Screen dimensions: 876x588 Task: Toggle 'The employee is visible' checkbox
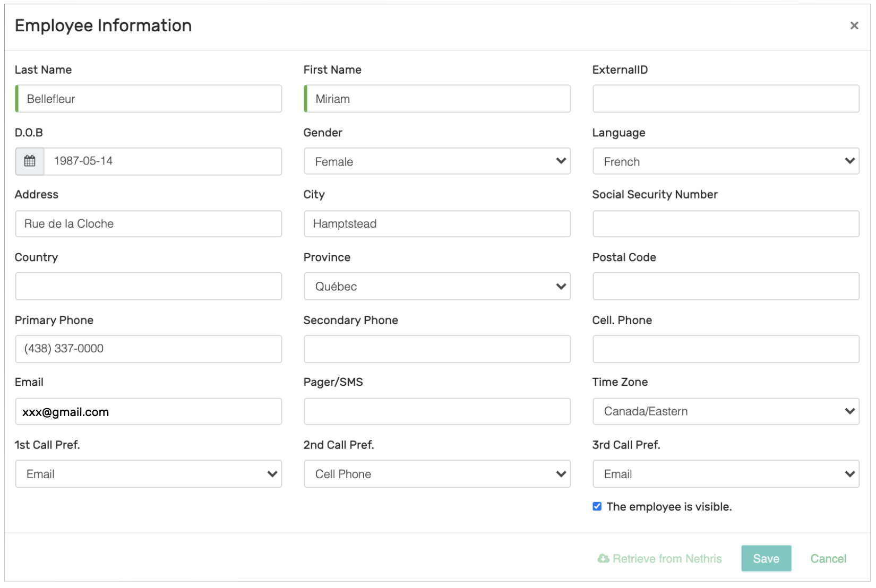(597, 506)
